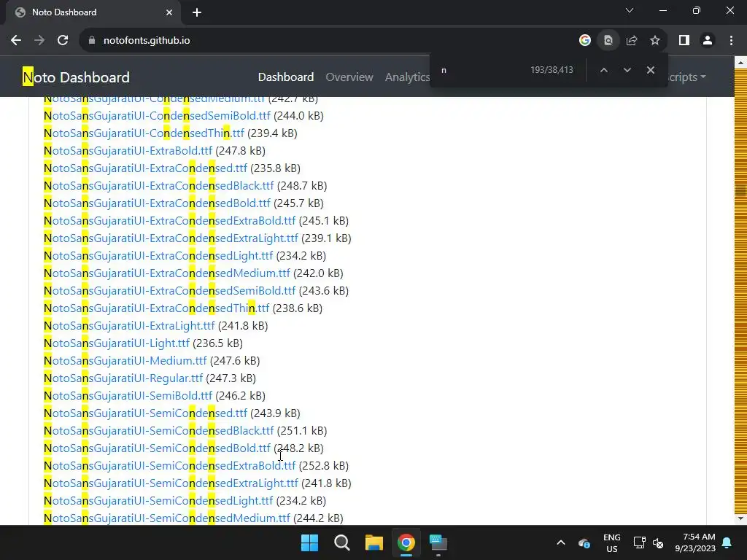Screen dimensions: 747x560
Task: Open NotoSansGujaratiUI-ExtraCondensedExtraLight.ttf link
Action: (x=171, y=238)
